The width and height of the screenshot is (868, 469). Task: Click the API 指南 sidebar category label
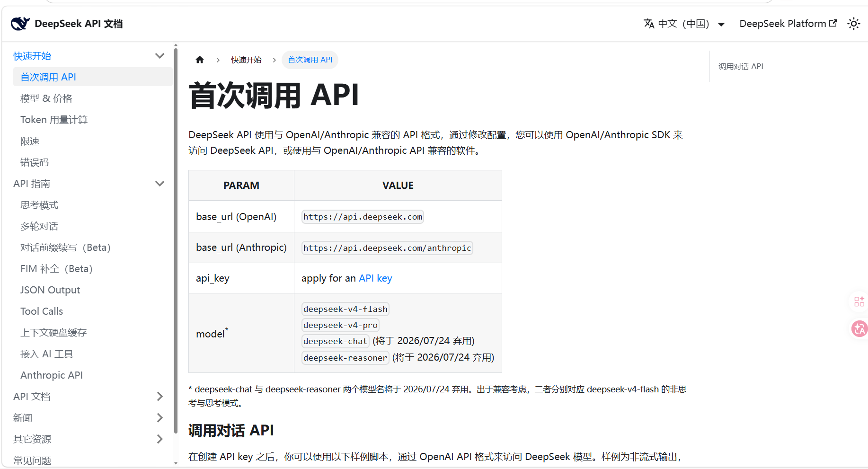pos(32,184)
